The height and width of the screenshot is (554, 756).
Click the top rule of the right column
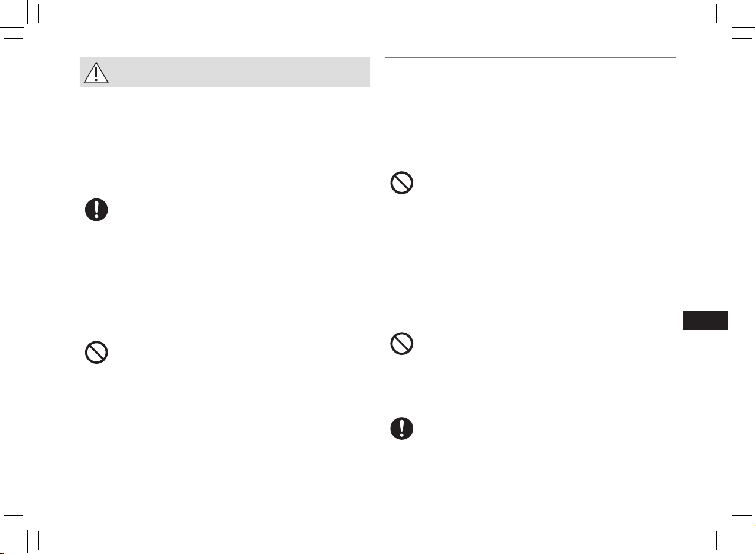tap(530, 57)
